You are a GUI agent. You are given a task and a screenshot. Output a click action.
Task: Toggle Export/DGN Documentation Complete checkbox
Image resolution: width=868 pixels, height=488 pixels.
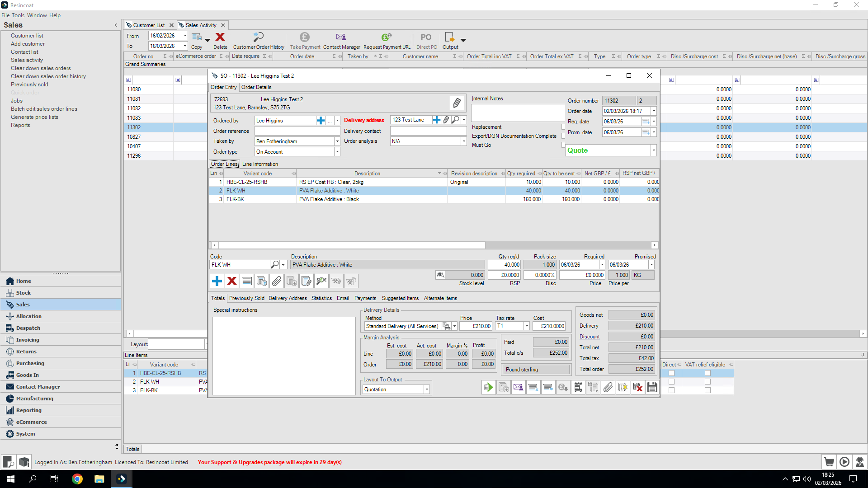point(563,136)
